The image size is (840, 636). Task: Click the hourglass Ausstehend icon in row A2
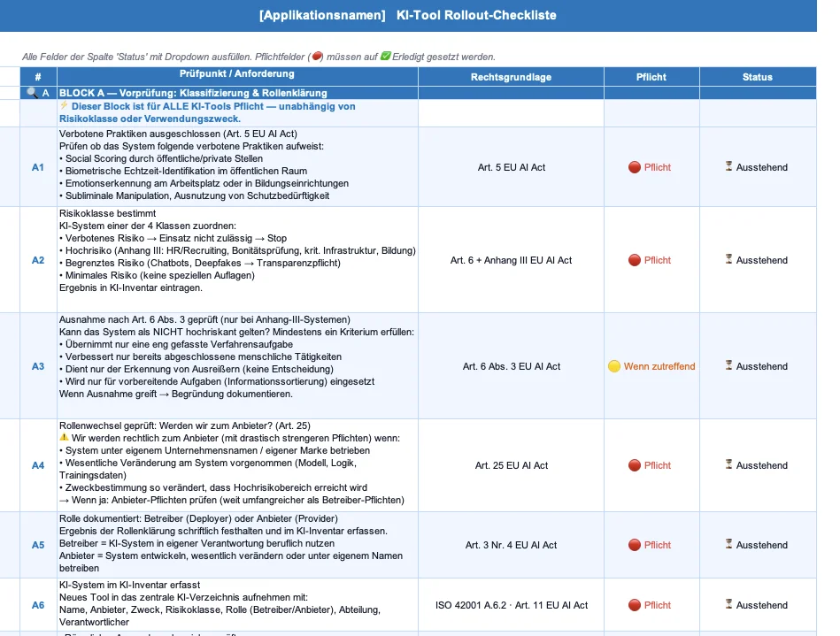click(728, 260)
